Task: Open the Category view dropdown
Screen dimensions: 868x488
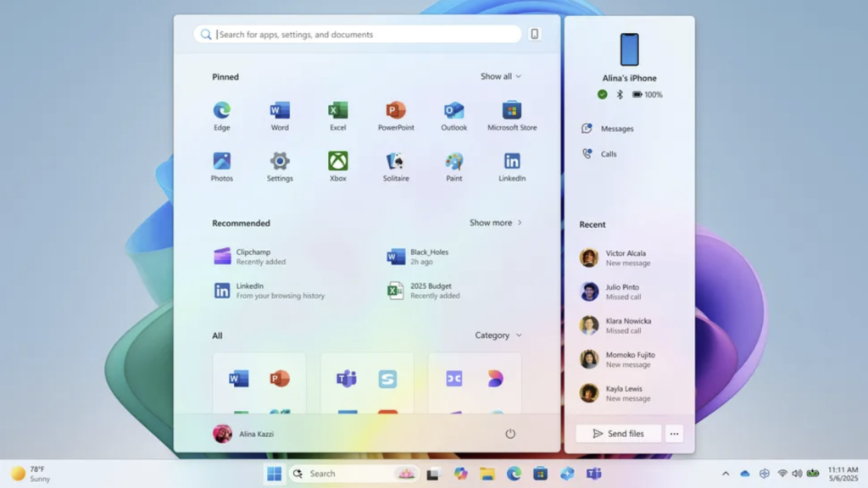Action: (498, 335)
